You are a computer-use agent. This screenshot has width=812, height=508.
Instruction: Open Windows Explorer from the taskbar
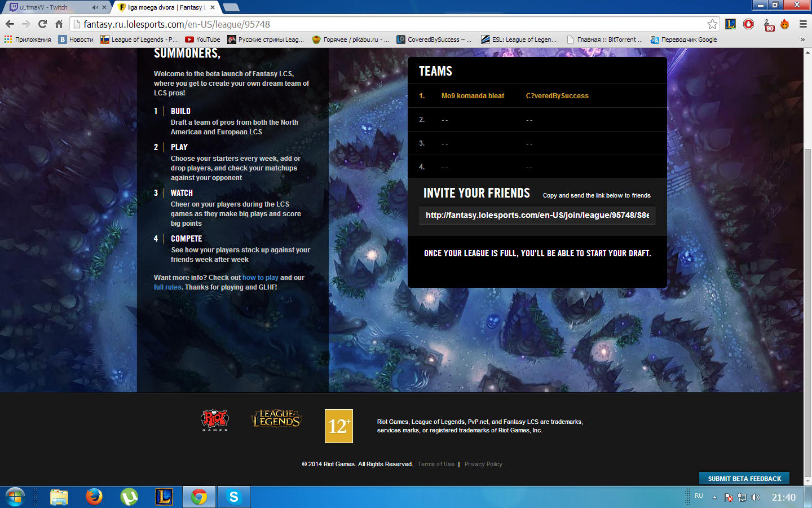pyautogui.click(x=59, y=497)
